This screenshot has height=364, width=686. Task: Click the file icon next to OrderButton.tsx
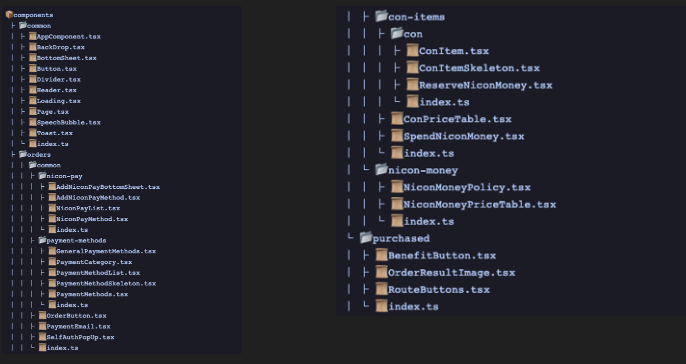42,315
